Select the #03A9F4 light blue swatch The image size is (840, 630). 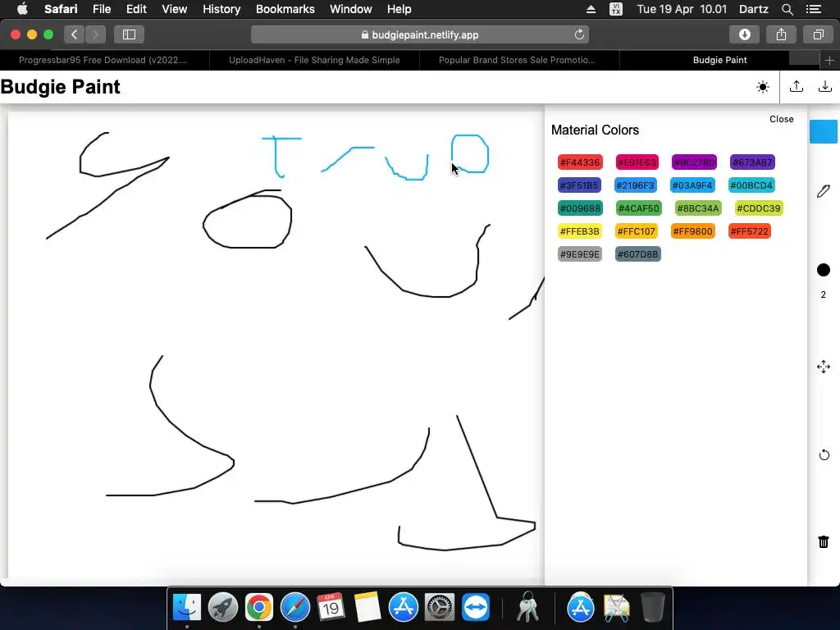(x=692, y=185)
